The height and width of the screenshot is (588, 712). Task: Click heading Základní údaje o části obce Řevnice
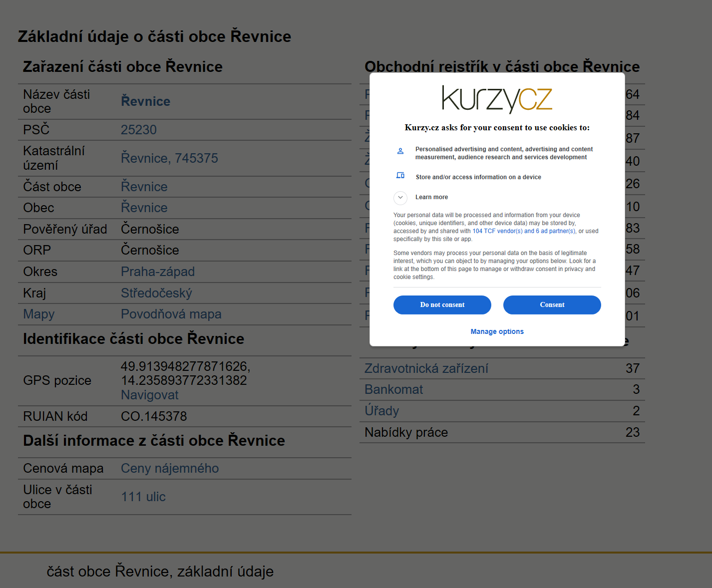pyautogui.click(x=154, y=36)
